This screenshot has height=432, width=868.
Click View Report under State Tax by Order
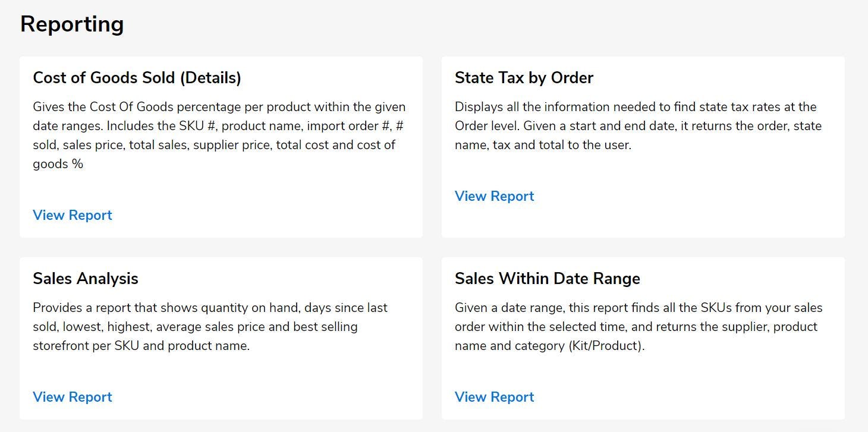pos(494,196)
